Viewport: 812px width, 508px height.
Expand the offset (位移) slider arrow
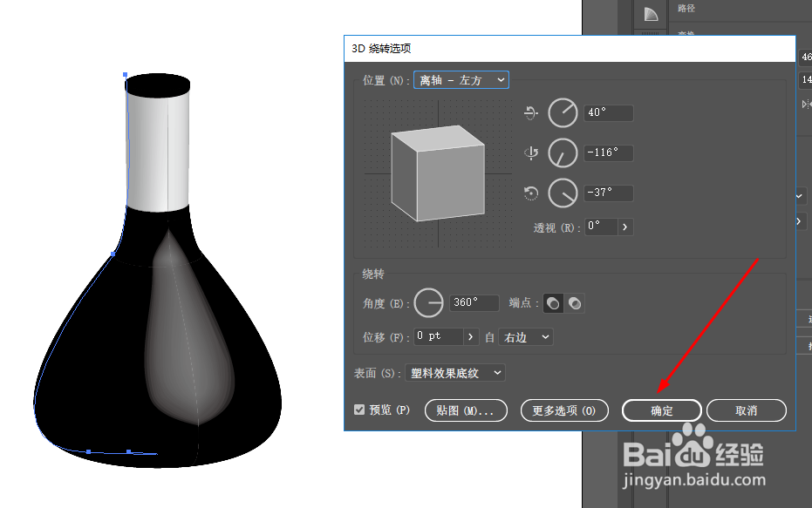tap(471, 336)
